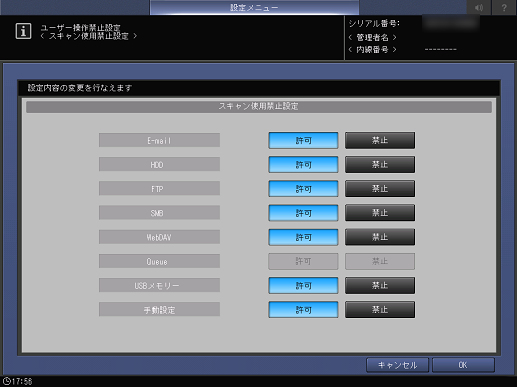This screenshot has width=517, height=387.
Task: Prohibit E-mail scanning with 禁止
Action: tap(380, 140)
